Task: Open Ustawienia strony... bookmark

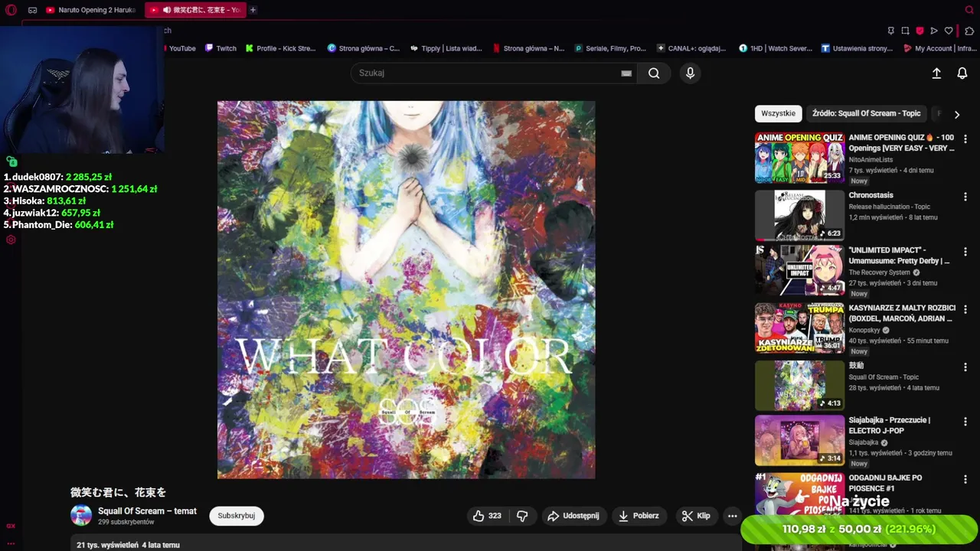Action: 857,48
